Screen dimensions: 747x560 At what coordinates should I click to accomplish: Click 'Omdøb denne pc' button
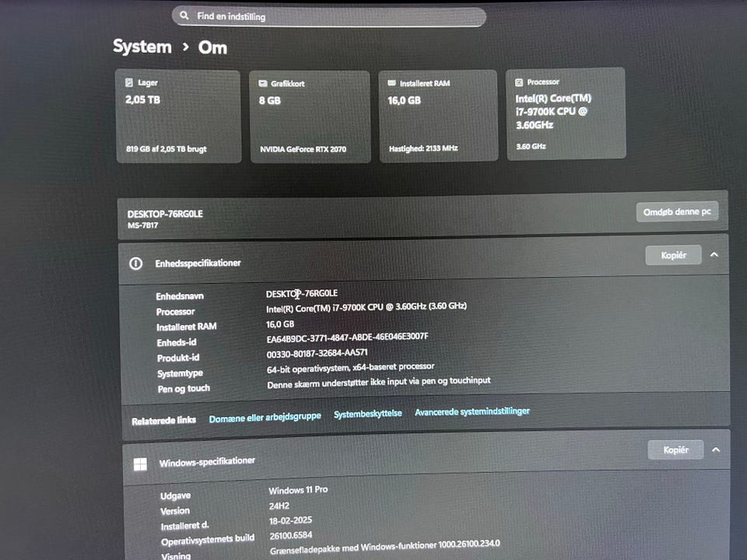[677, 212]
